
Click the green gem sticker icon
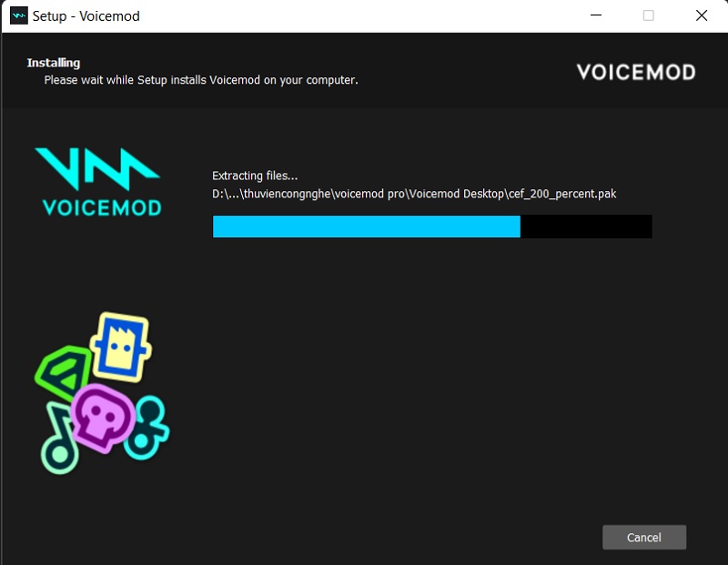(63, 373)
